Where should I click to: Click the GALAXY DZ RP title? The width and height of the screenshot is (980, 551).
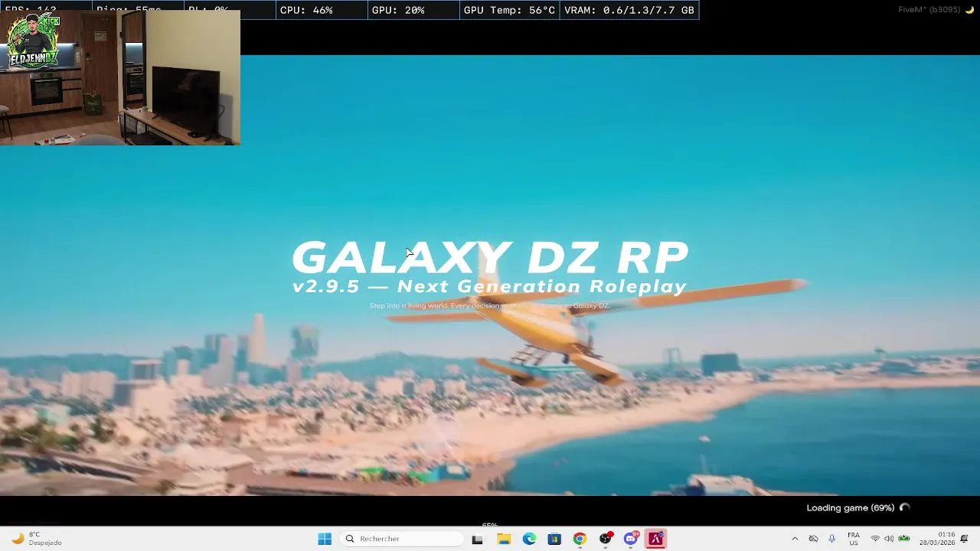click(x=490, y=257)
